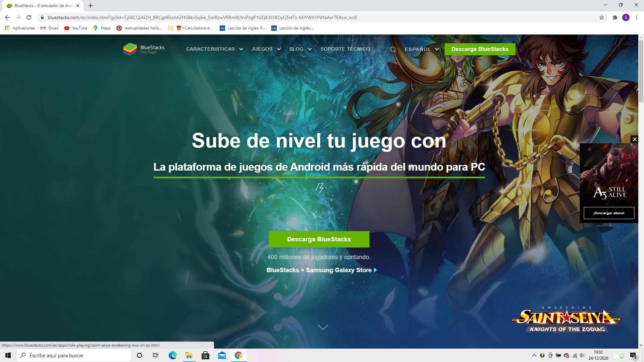
Task: Click the profile avatar in Chrome toolbar
Action: 627,17
